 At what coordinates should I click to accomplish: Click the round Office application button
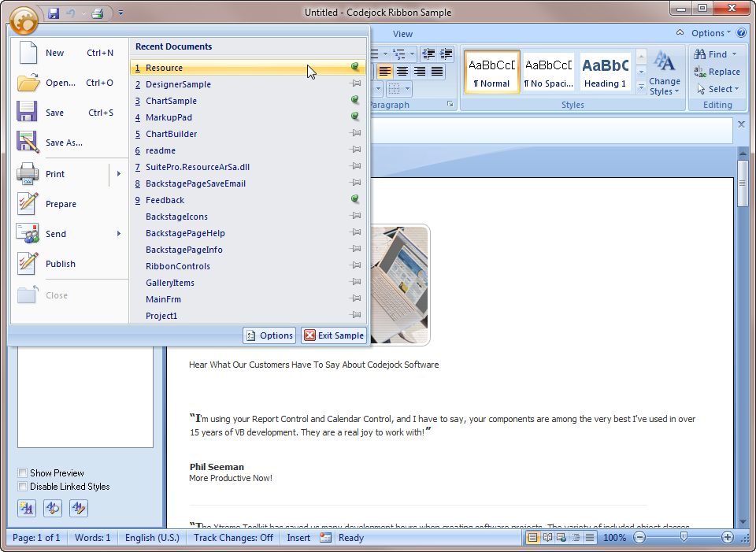[23, 20]
